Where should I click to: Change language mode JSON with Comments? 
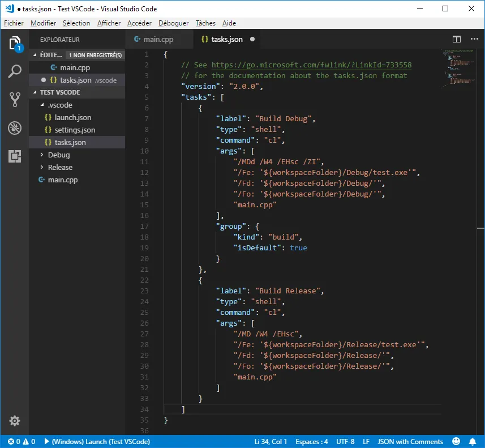410,442
